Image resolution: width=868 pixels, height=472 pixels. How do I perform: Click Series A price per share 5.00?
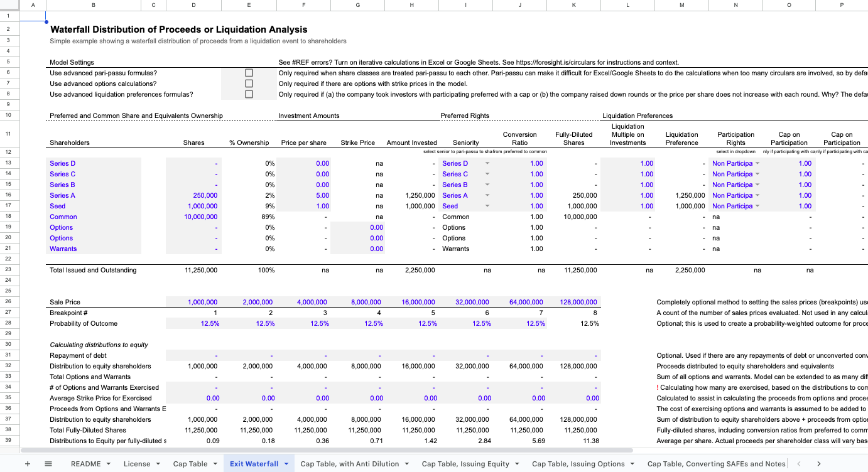point(303,195)
